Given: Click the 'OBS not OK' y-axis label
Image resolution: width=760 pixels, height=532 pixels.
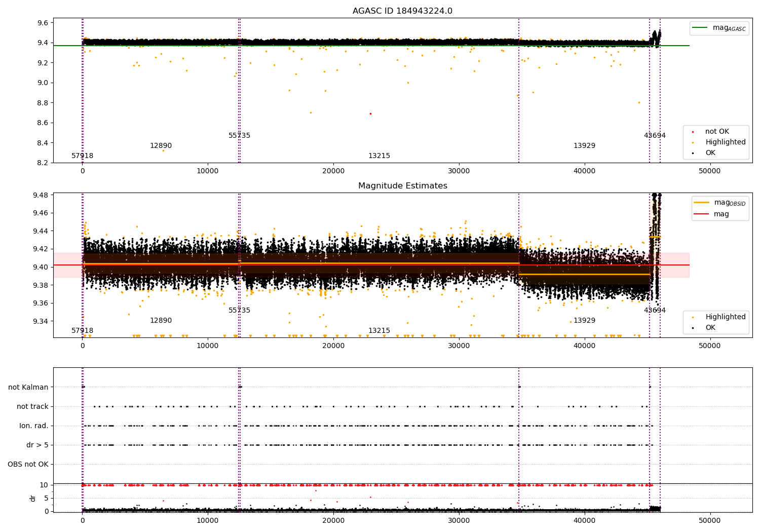Looking at the screenshot, I should pos(28,464).
